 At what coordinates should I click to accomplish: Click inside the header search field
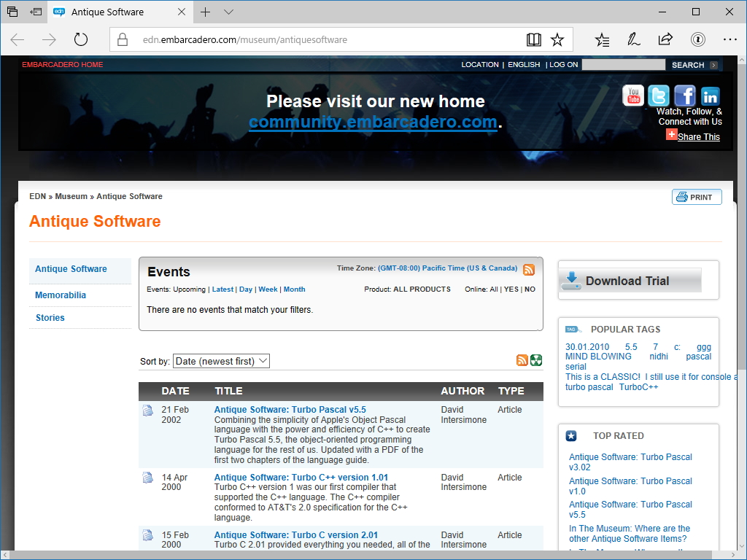pyautogui.click(x=624, y=65)
